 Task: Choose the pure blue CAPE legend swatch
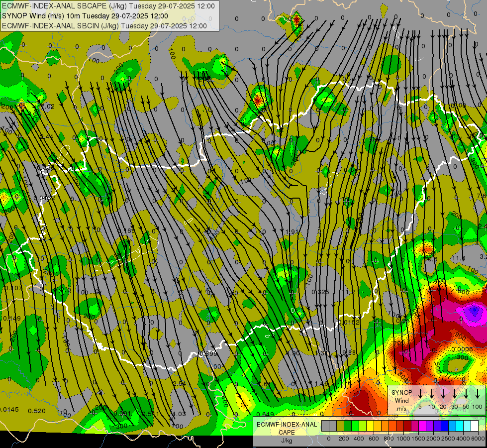coord(444,426)
